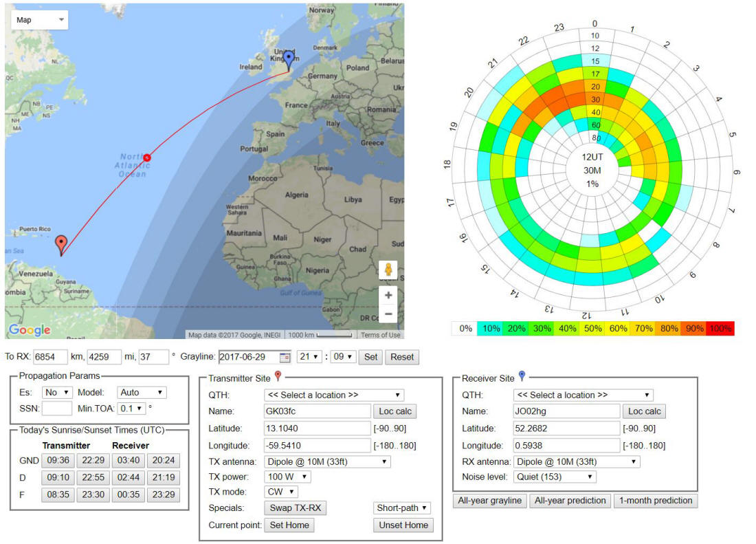Click the transmitter Latitude field

(x=318, y=428)
